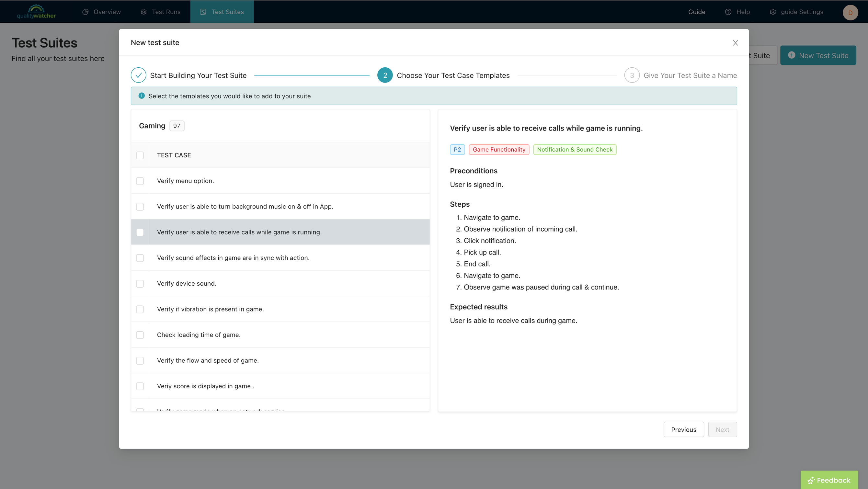
Task: Check the Verify menu option checkbox
Action: point(140,181)
